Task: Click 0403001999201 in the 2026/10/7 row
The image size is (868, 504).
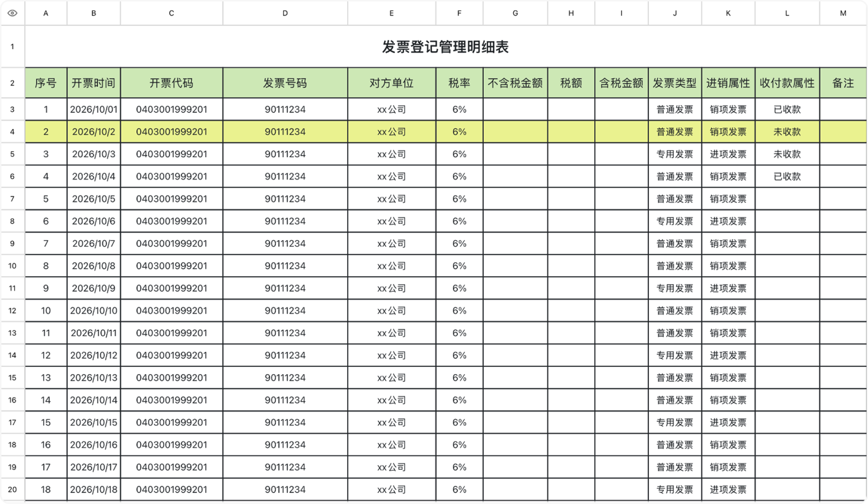Action: [x=172, y=243]
